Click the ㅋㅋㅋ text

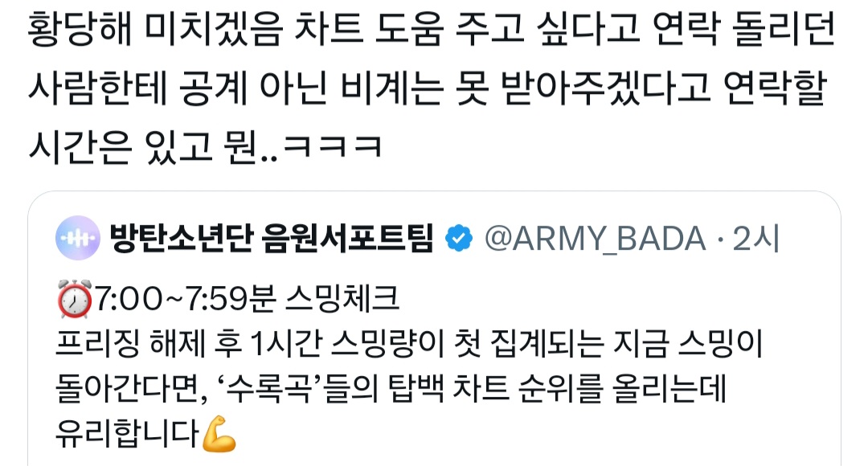coord(332,147)
